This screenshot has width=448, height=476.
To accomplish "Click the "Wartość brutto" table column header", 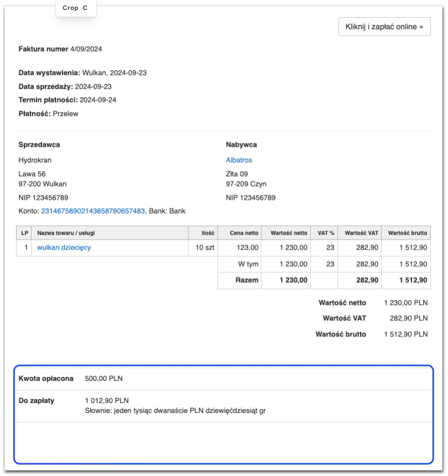I will coord(408,233).
